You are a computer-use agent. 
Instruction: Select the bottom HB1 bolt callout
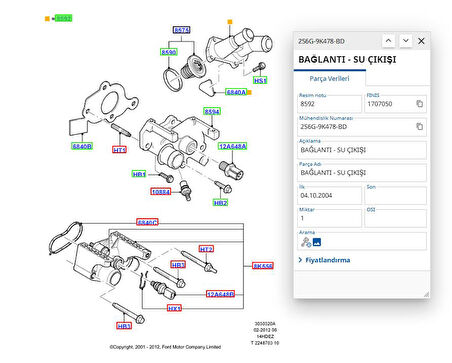124,326
